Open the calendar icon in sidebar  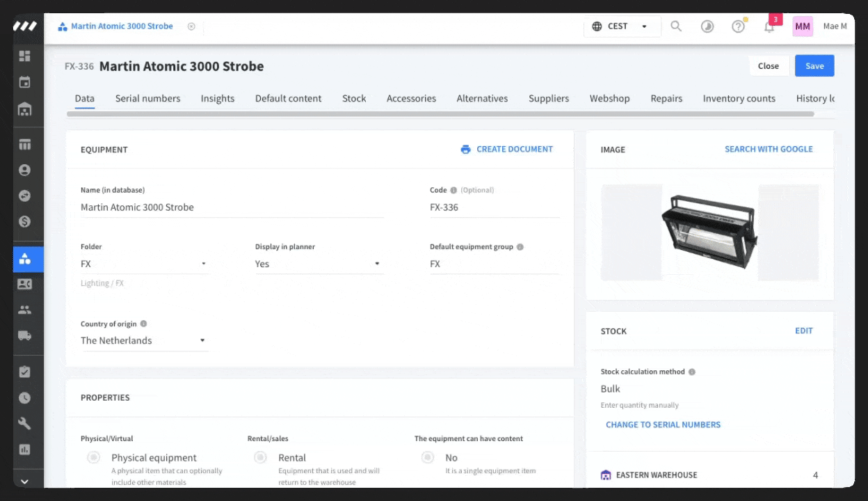(x=25, y=82)
